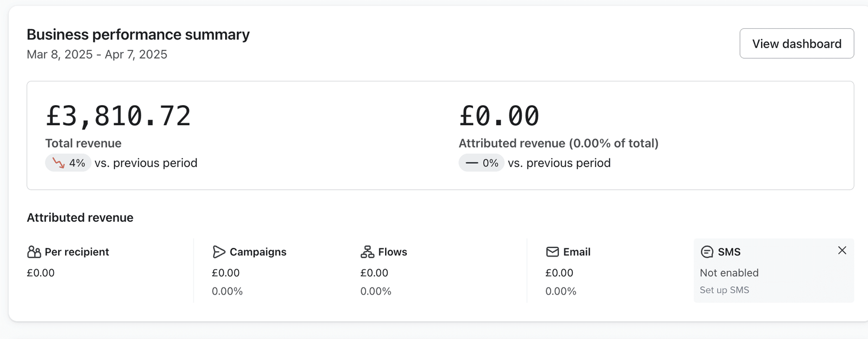Screen dimensions: 868x339
Task: Dismiss the SMS card with the X
Action: [842, 251]
